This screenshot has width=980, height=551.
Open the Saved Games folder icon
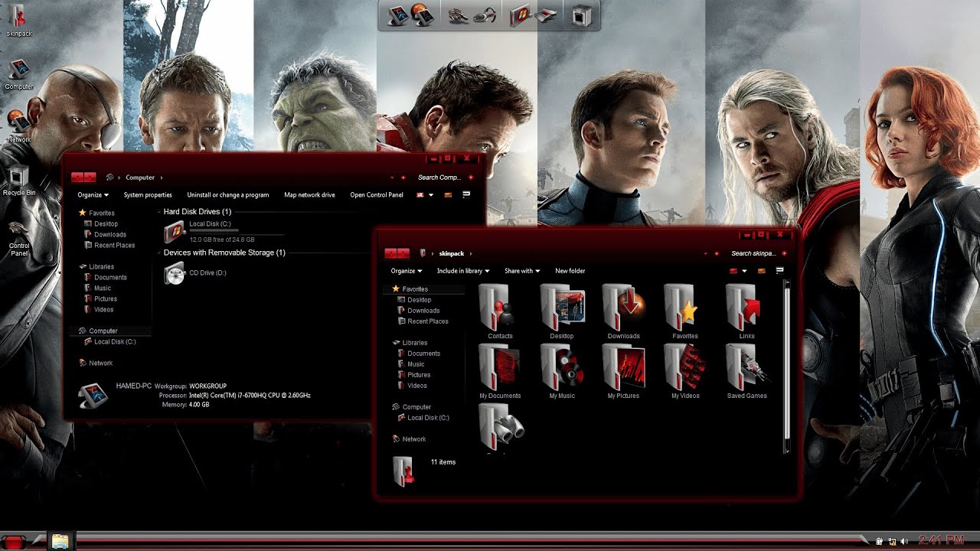tap(746, 371)
